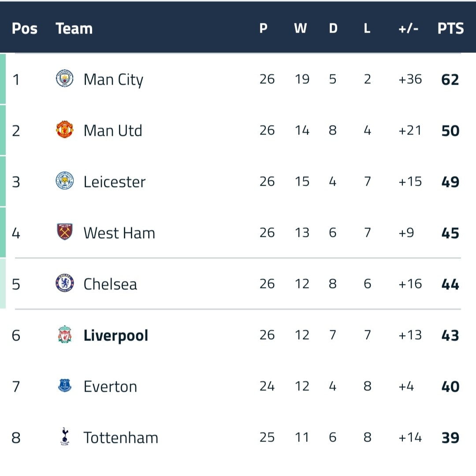The width and height of the screenshot is (476, 476).
Task: Sort table by the W column header
Action: 300,28
